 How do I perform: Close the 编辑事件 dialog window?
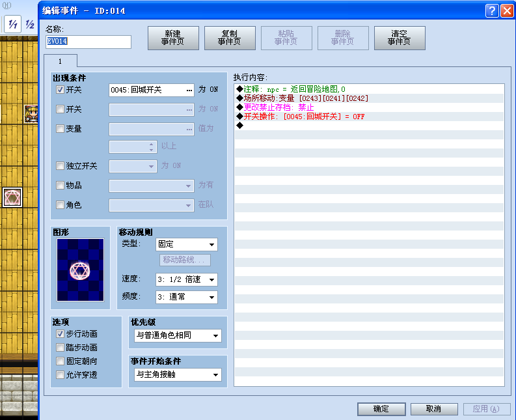(x=507, y=11)
